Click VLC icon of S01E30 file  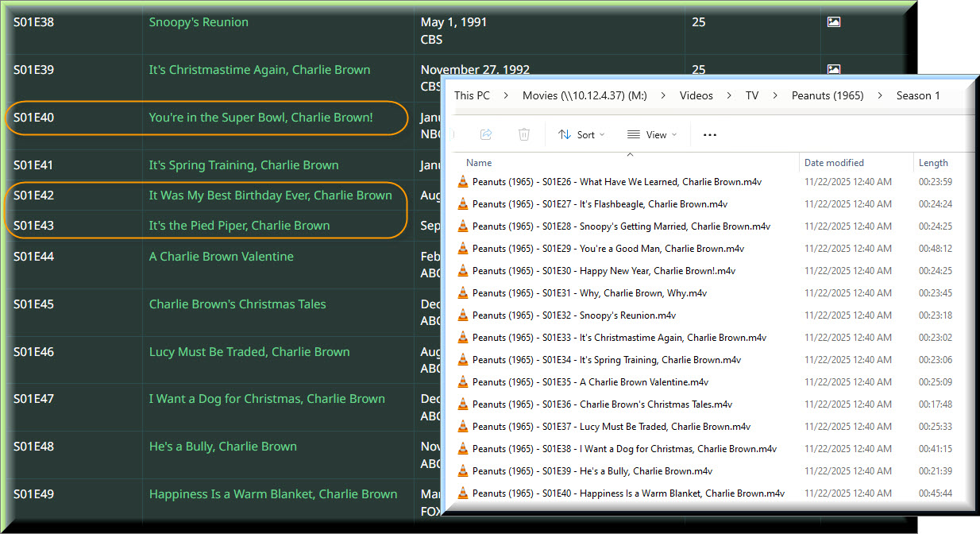463,271
